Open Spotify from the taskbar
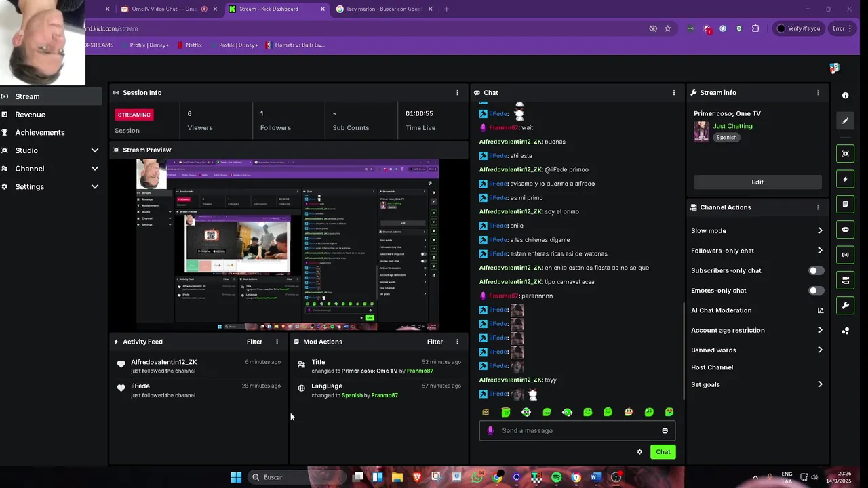868x488 pixels. click(x=556, y=477)
